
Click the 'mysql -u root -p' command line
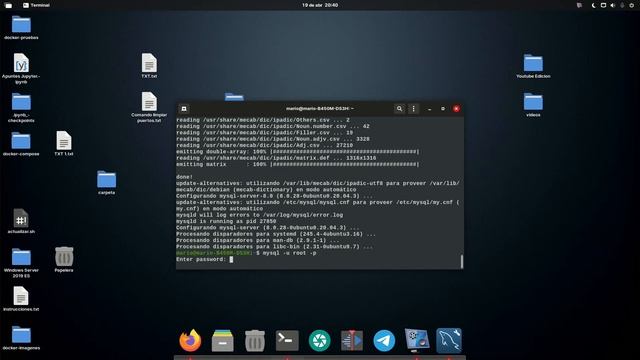click(x=289, y=253)
